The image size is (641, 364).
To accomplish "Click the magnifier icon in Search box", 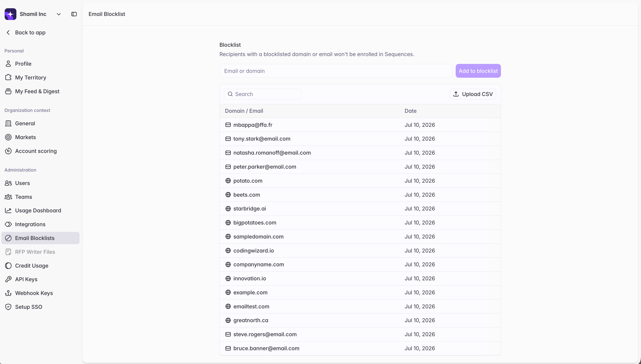I will tap(230, 94).
